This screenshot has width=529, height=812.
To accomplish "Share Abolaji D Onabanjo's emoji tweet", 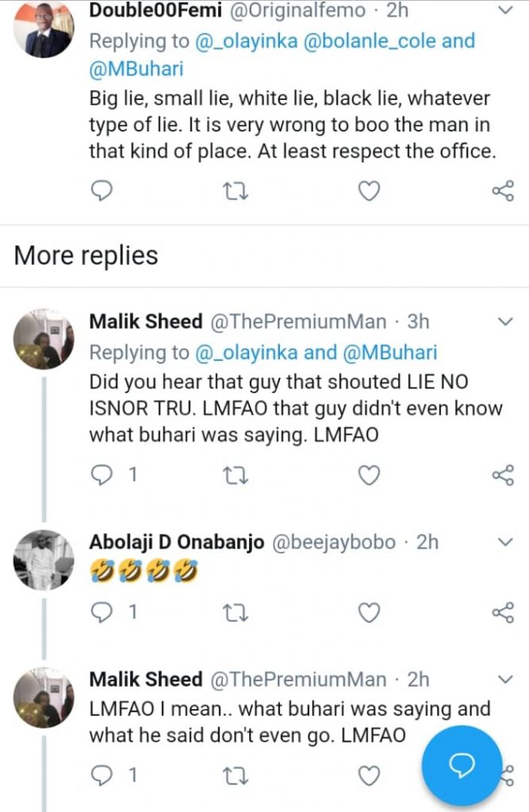I will (x=504, y=612).
